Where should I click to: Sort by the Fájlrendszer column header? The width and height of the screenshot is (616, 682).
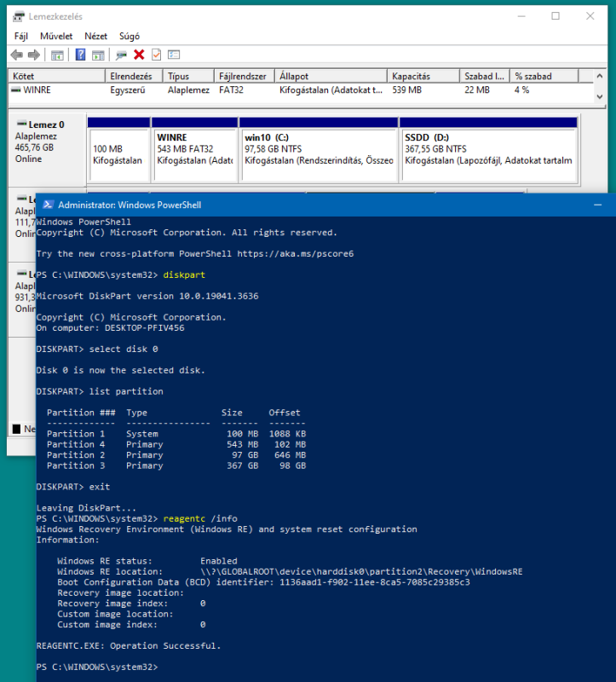coord(245,76)
